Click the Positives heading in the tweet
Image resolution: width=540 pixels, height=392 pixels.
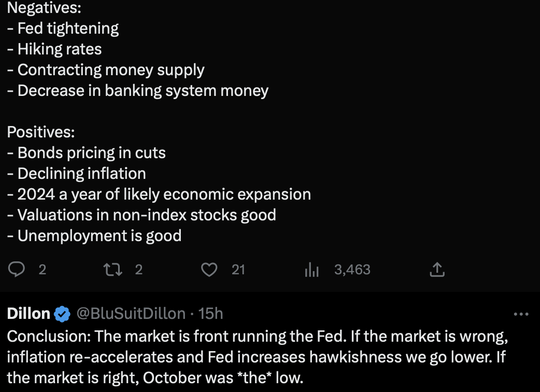click(x=40, y=132)
